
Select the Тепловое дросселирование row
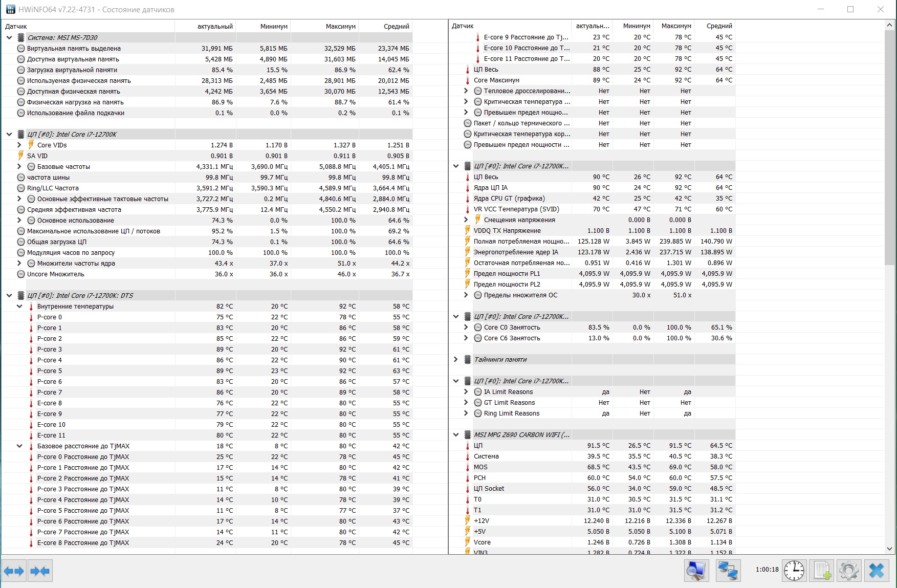592,91
